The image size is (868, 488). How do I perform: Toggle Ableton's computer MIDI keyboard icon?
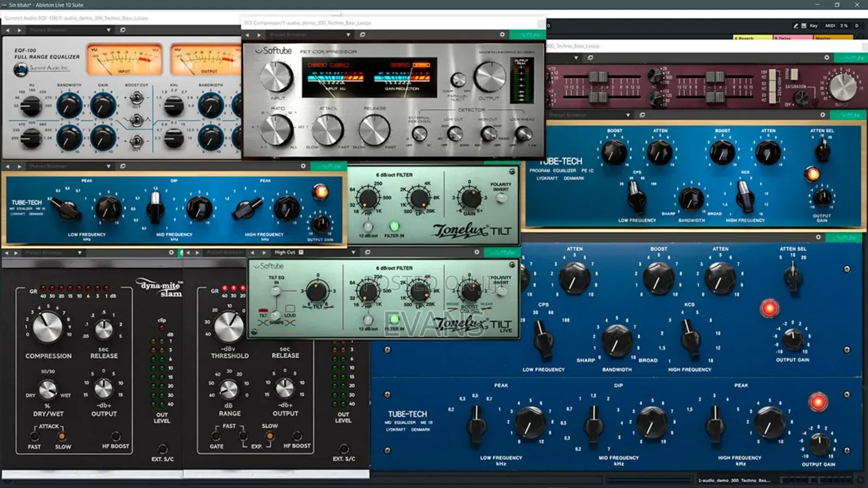[x=804, y=25]
